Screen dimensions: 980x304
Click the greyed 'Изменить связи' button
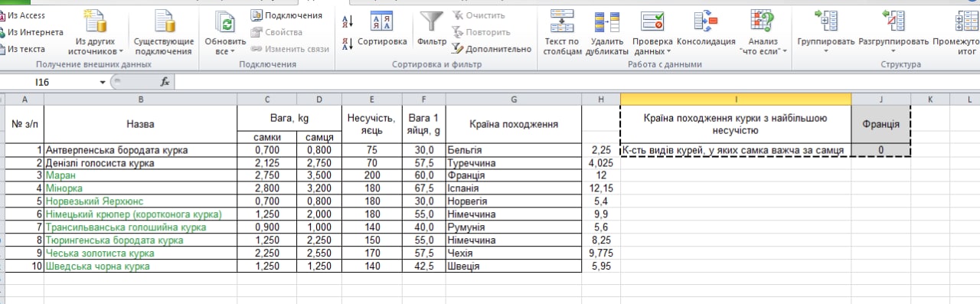point(290,49)
